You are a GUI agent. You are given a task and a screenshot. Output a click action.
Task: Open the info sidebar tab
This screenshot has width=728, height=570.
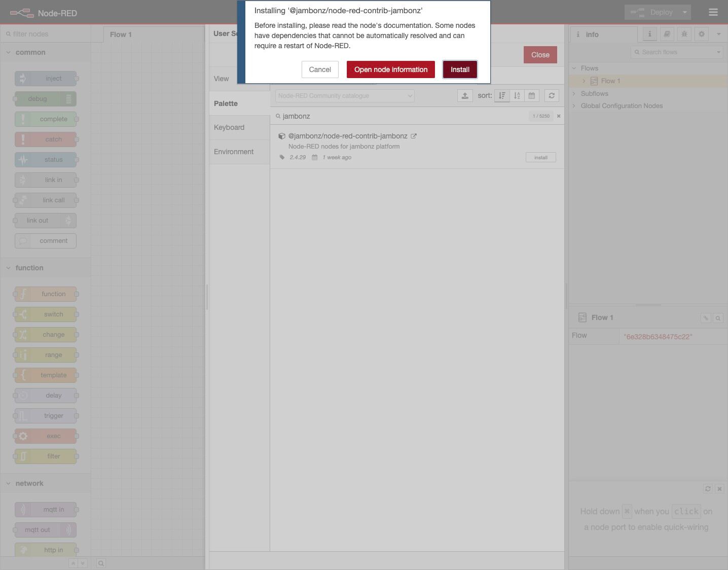[x=604, y=34]
